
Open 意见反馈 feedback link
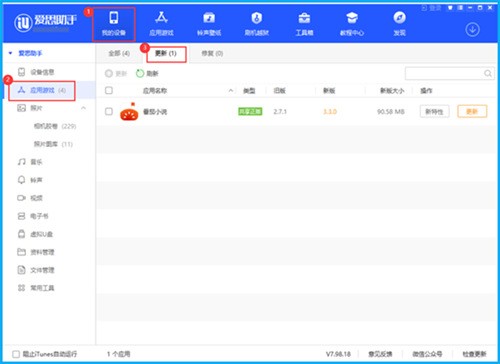point(380,354)
